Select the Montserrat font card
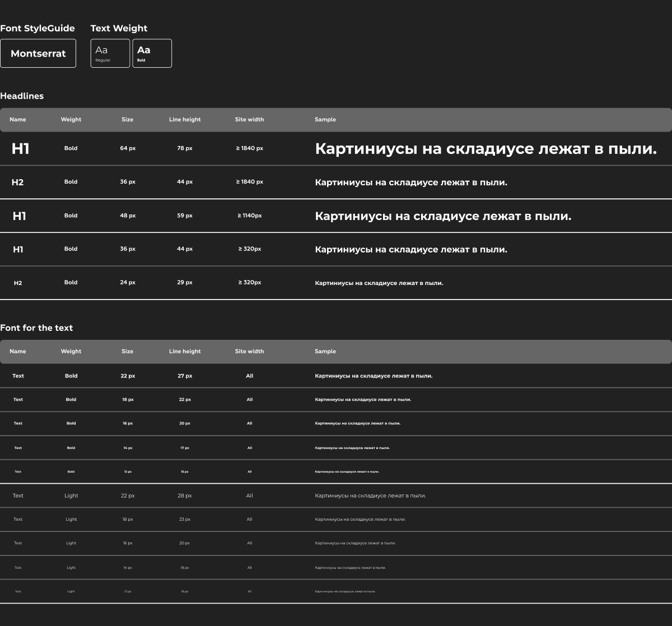 [x=38, y=53]
